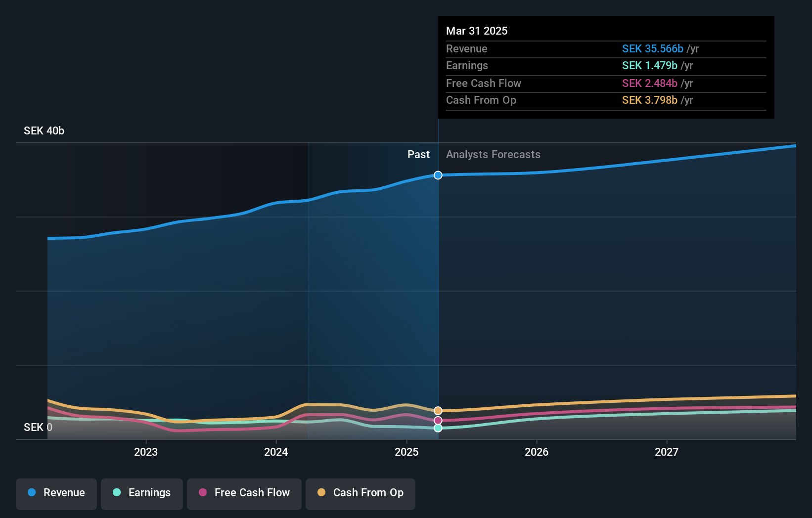Click the SEK 35.566b Revenue value link
812x518 pixels.
[652, 49]
